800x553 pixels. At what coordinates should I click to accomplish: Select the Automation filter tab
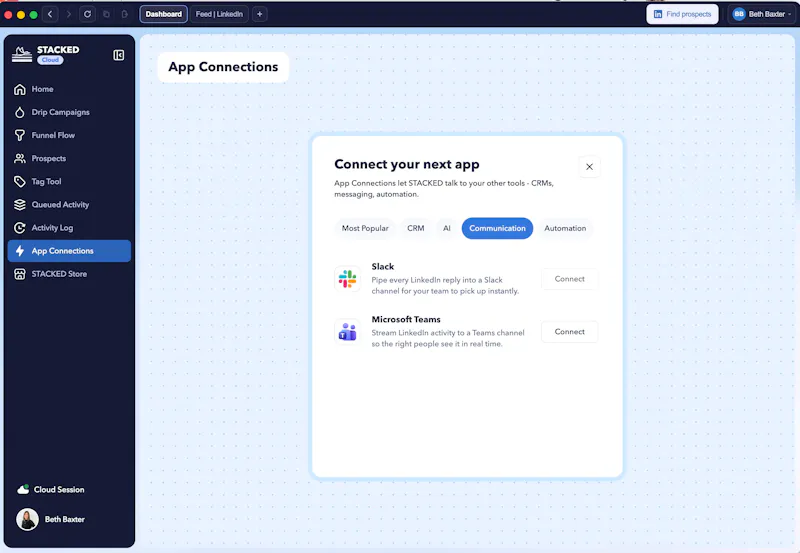(x=565, y=228)
